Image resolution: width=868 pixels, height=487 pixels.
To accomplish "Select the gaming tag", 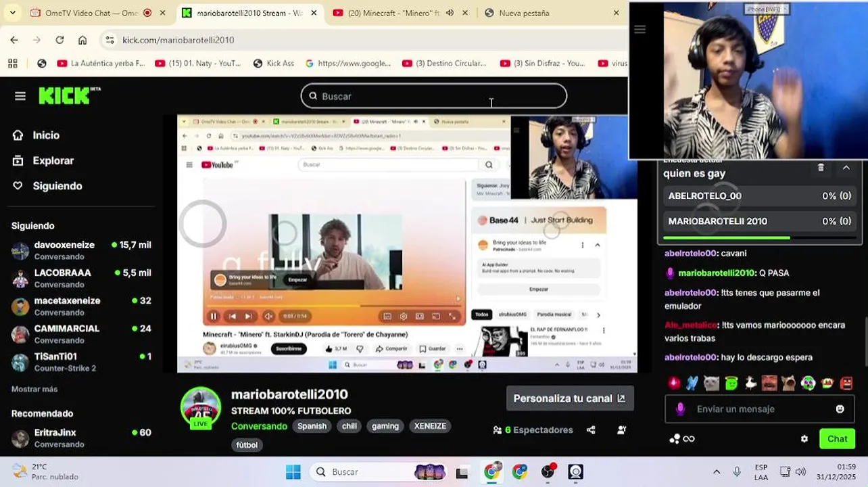I will point(385,426).
